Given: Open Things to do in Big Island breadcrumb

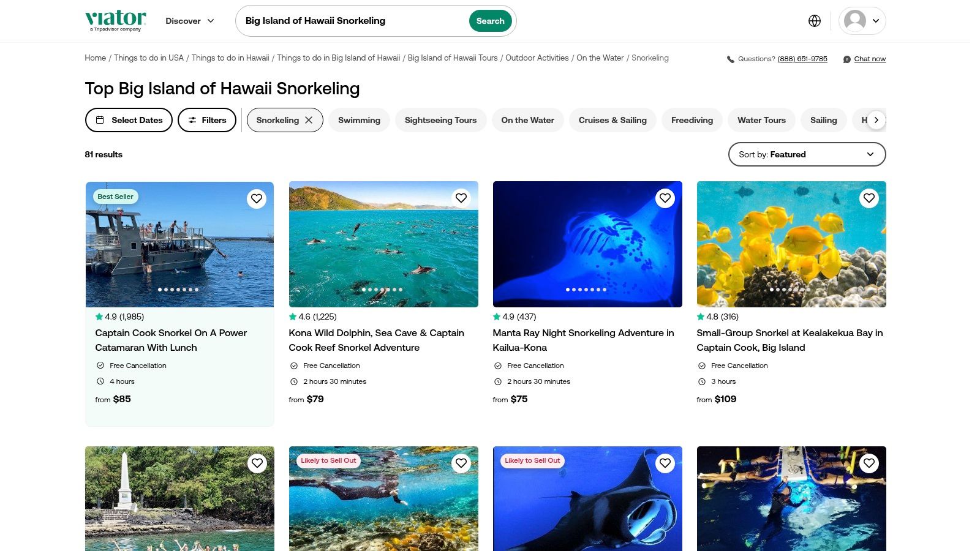Looking at the screenshot, I should [x=338, y=58].
